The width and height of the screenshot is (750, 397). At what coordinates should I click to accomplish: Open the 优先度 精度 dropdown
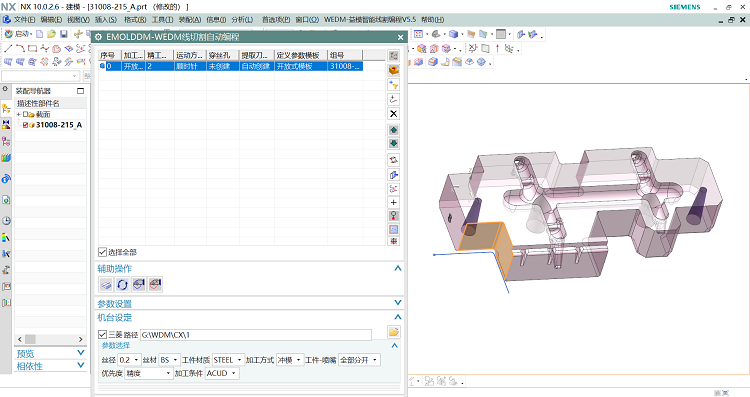click(x=149, y=373)
